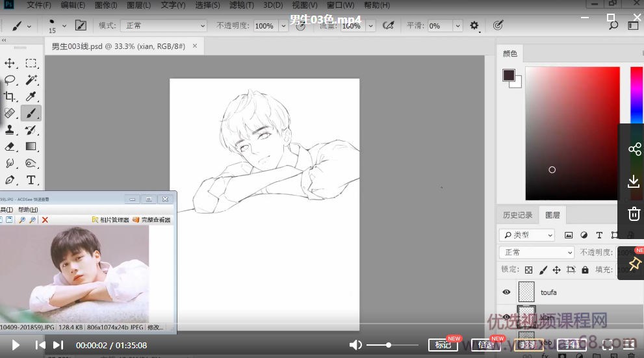
Task: Click the share icon in side panel
Action: coord(634,149)
